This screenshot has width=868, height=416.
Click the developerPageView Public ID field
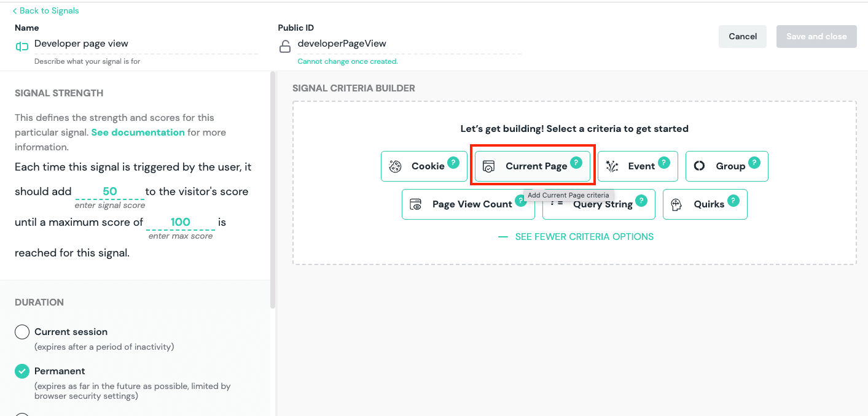409,44
